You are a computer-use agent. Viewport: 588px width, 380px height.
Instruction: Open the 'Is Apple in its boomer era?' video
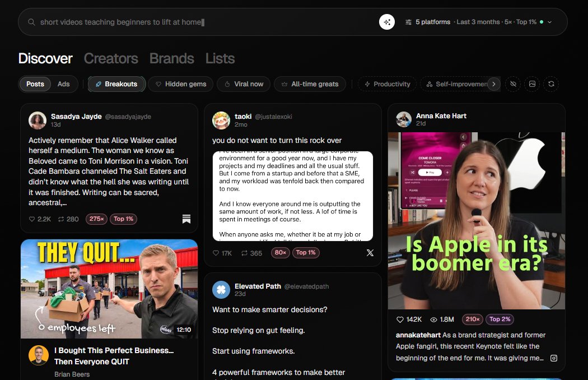[x=476, y=221]
